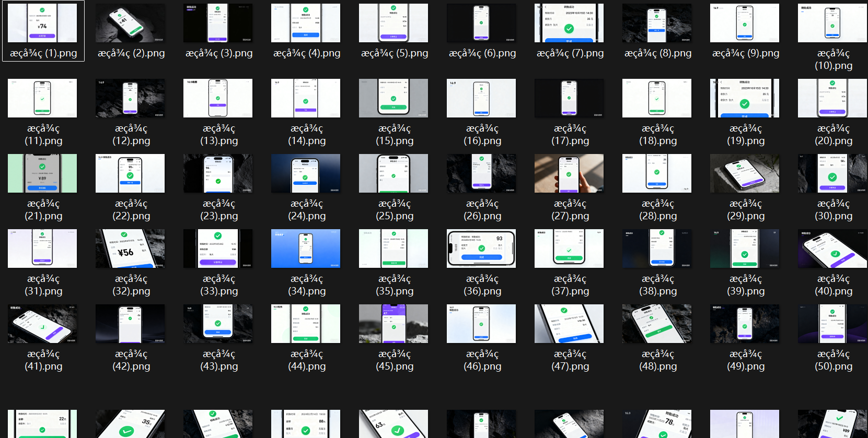Select the image file (50).png
The width and height of the screenshot is (868, 438).
832,324
